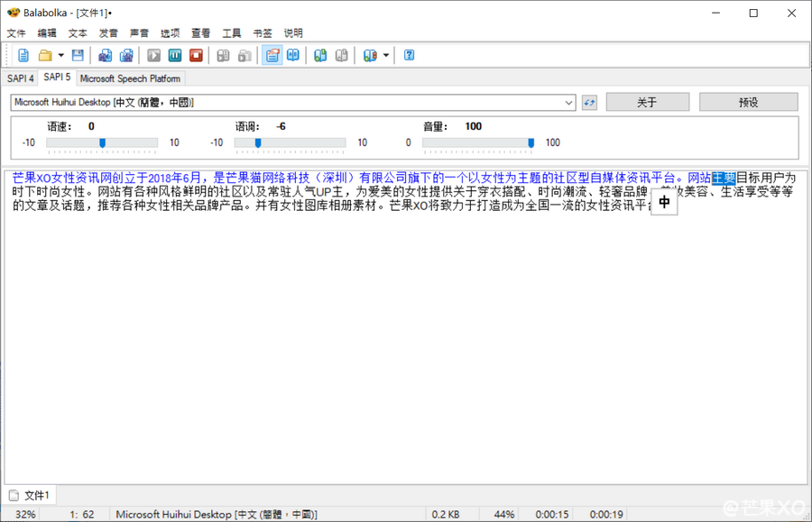Click the 44% progress value in the status bar
This screenshot has width=812, height=522.
click(503, 514)
